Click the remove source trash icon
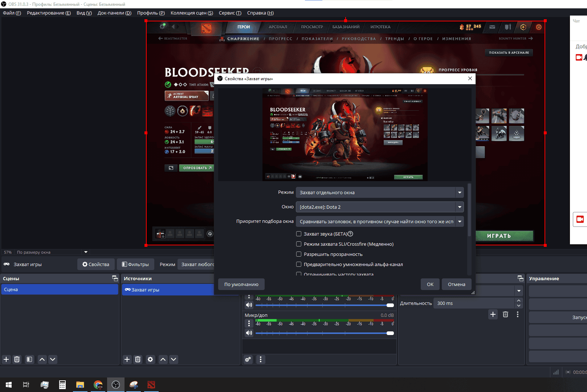The width and height of the screenshot is (587, 392). click(x=138, y=359)
